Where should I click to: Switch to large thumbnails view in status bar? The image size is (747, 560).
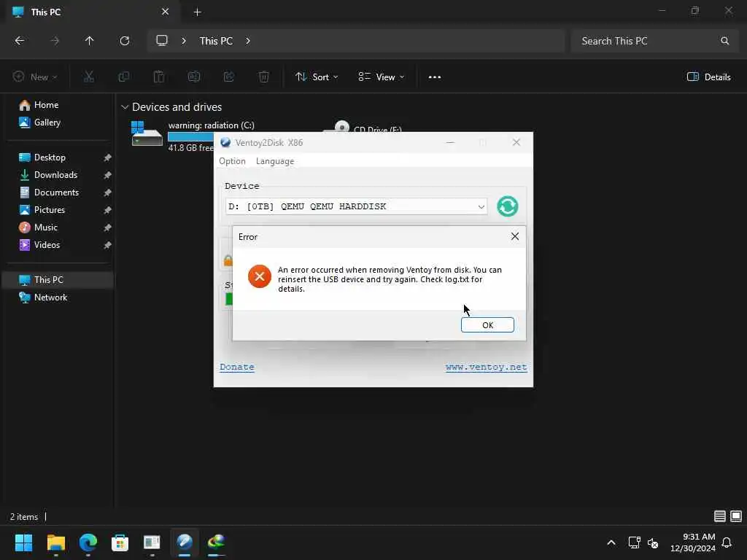point(736,516)
